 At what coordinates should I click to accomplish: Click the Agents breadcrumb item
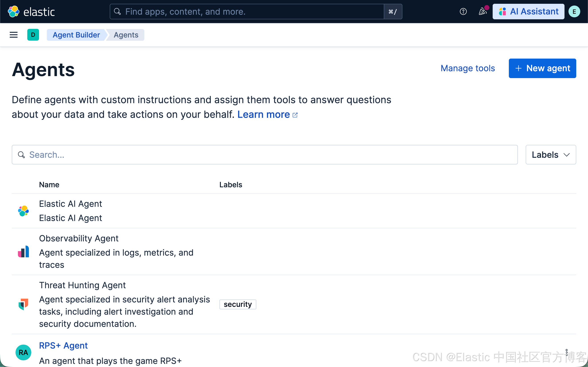(126, 35)
